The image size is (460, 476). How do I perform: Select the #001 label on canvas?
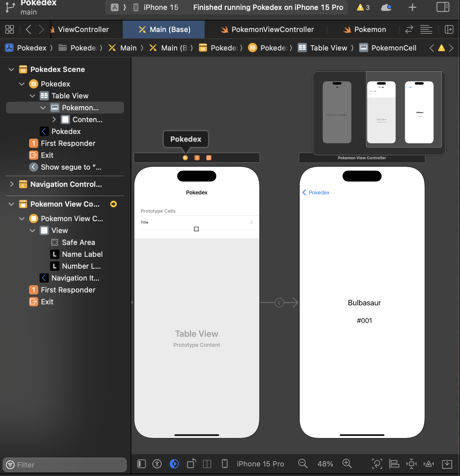pyautogui.click(x=364, y=321)
